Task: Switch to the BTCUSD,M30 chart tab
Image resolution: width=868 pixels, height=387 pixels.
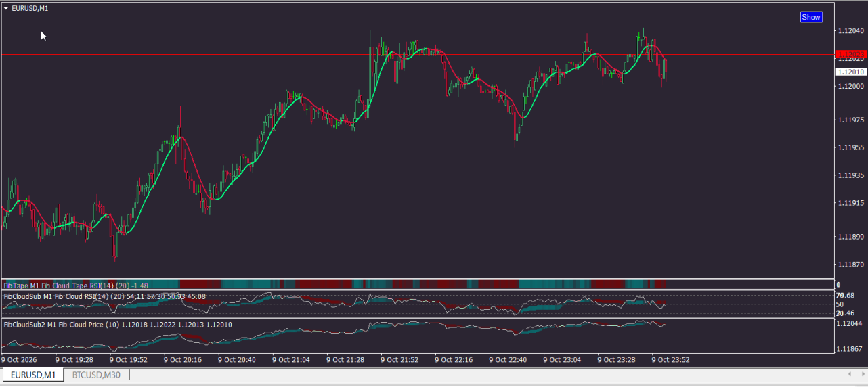Action: (96, 375)
